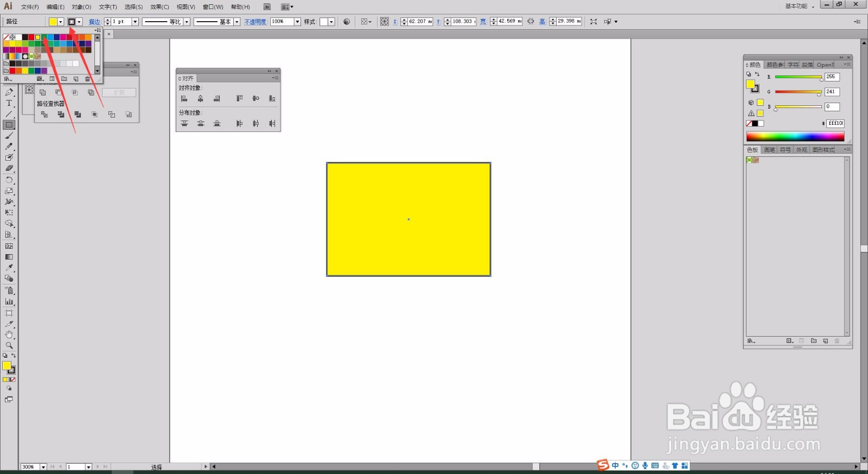Select the Column Graph tool
This screenshot has width=868, height=474.
coord(9,301)
